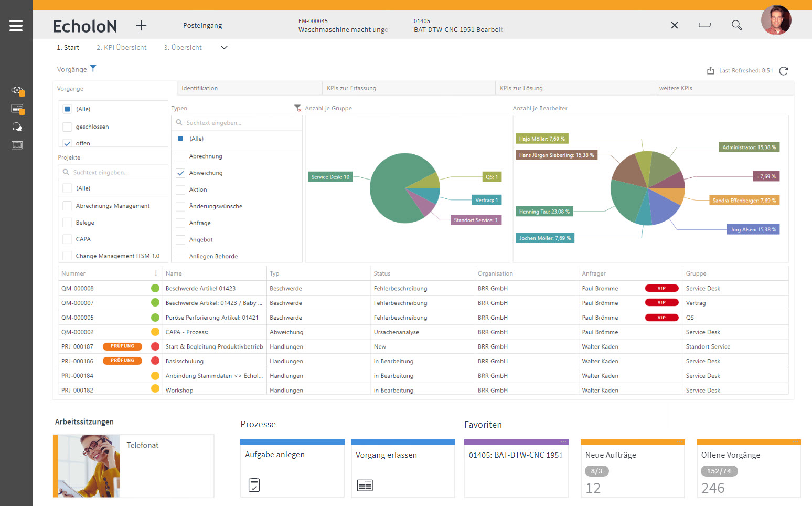The image size is (812, 506).
Task: Click green status dot for QM-000008
Action: [x=155, y=288]
